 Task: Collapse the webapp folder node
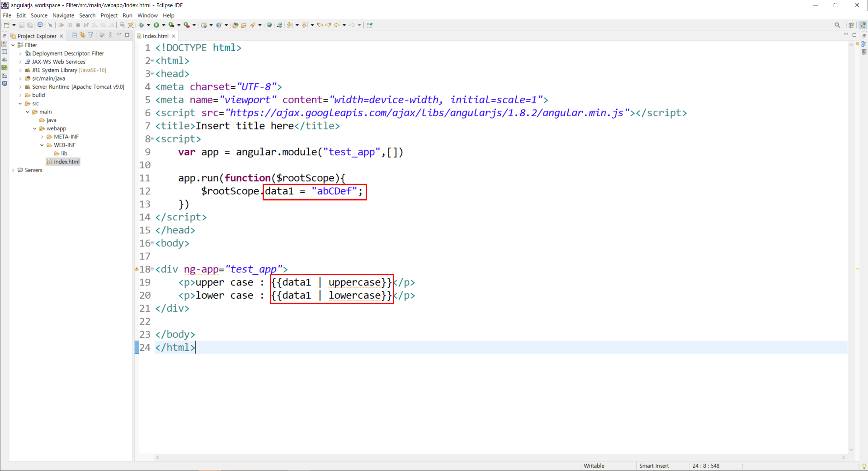35,128
